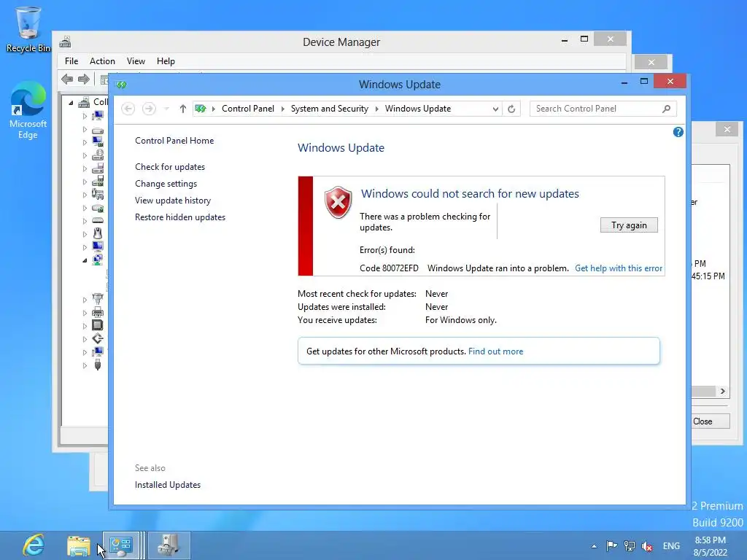Viewport: 747px width, 560px height.
Task: Click the network icon in system tray
Action: 630,545
